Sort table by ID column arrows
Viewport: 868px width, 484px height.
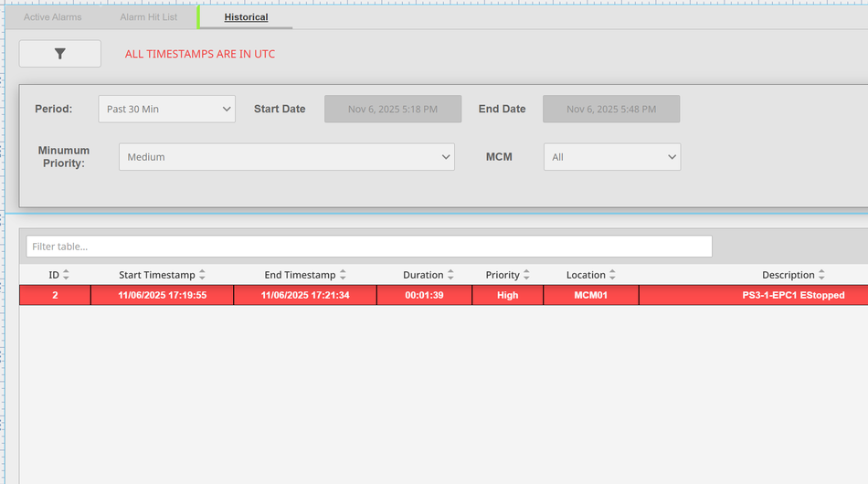66,275
